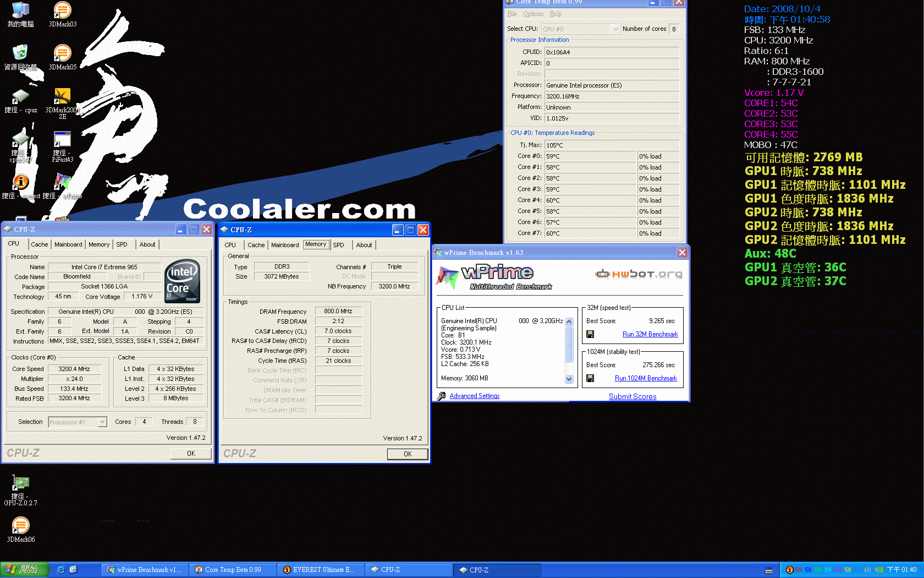This screenshot has width=924, height=578.
Task: Click the second quick launch icon beside Internet Explorer
Action: click(x=73, y=570)
